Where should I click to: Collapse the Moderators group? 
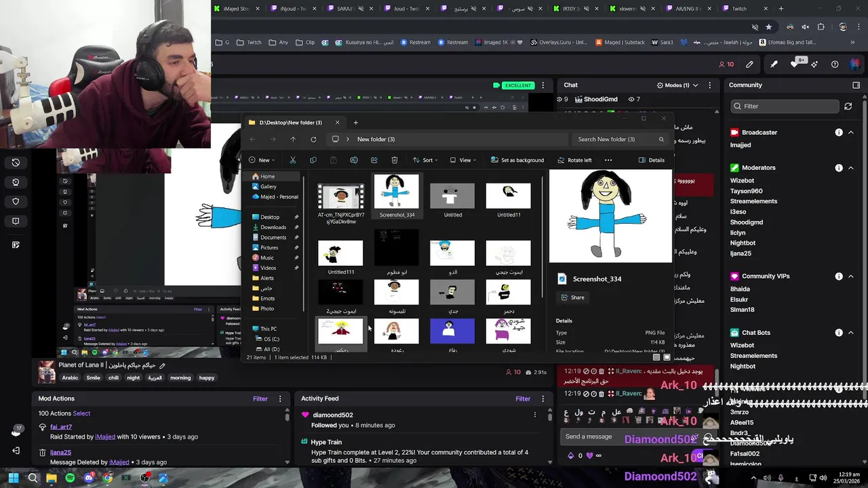851,167
